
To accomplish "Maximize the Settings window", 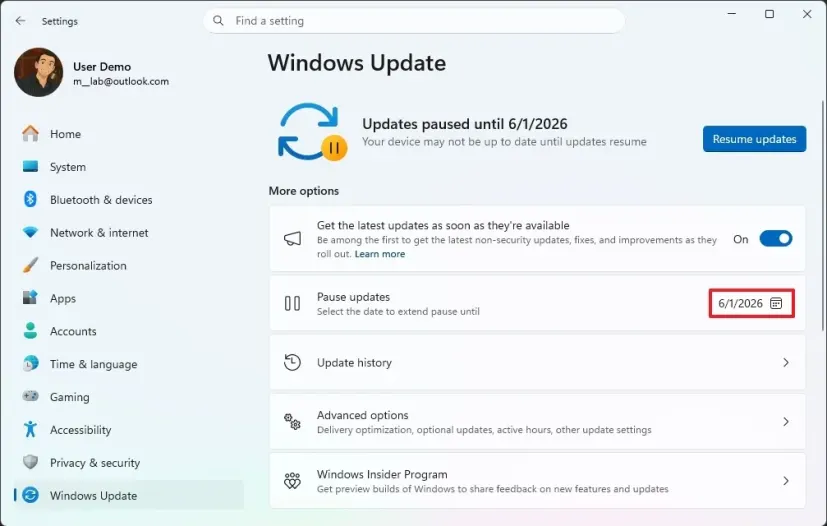I will 770,14.
